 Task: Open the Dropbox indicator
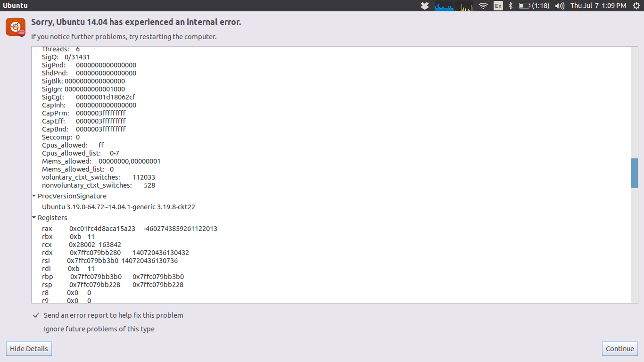425,6
